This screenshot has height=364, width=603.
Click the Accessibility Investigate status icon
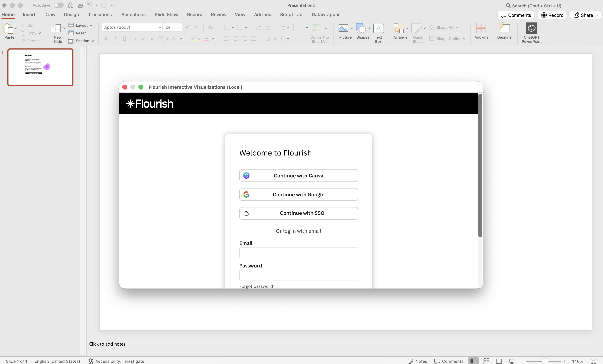click(90, 361)
